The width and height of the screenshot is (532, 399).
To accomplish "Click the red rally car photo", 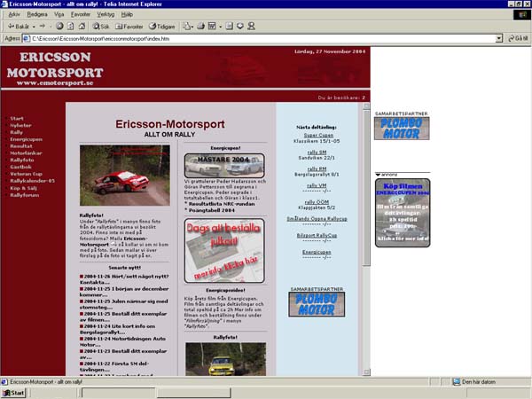I will pos(125,175).
